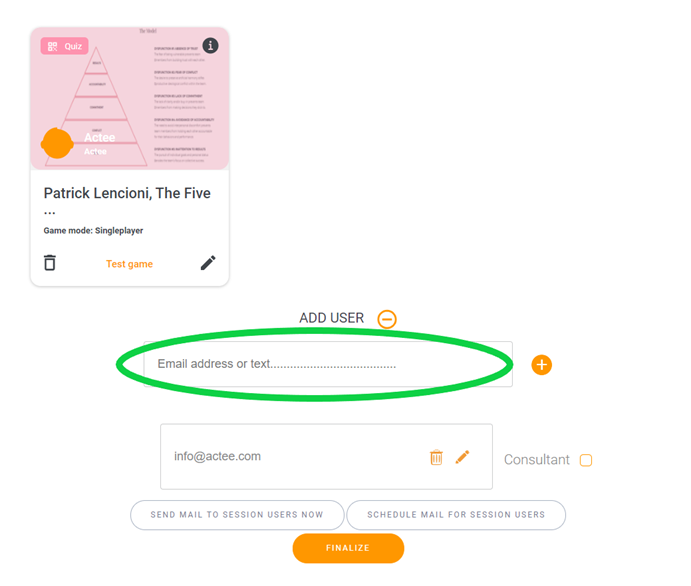Screen dimensions: 691x586
Task: Delete the Patrick Lencioni game card
Action: (x=50, y=263)
